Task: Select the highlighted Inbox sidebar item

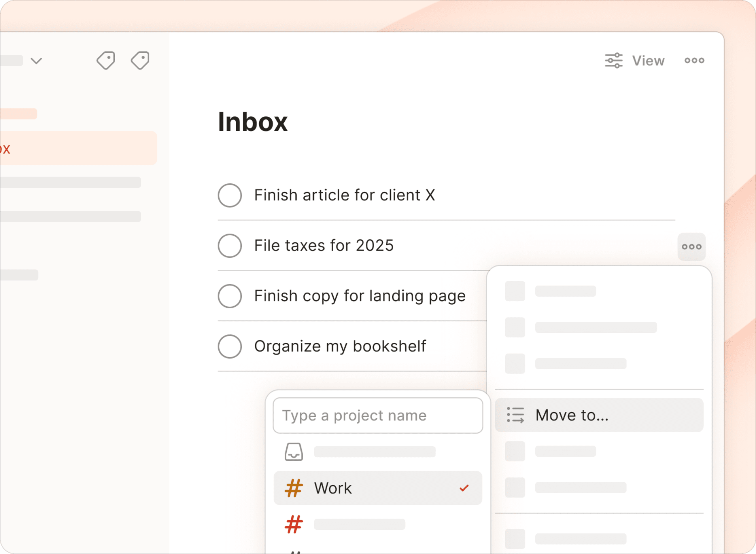Action: point(77,148)
